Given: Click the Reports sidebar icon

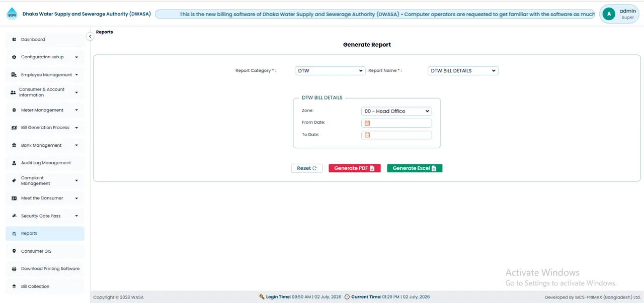Looking at the screenshot, I should coord(14,234).
